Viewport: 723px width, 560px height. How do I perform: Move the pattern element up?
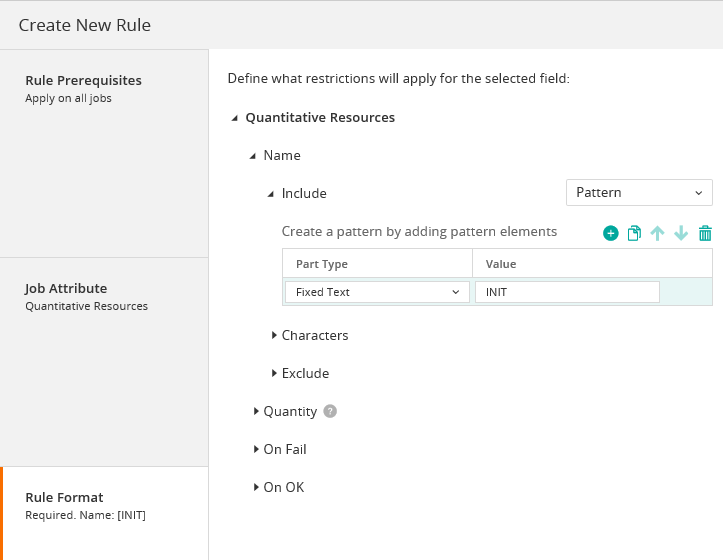657,233
